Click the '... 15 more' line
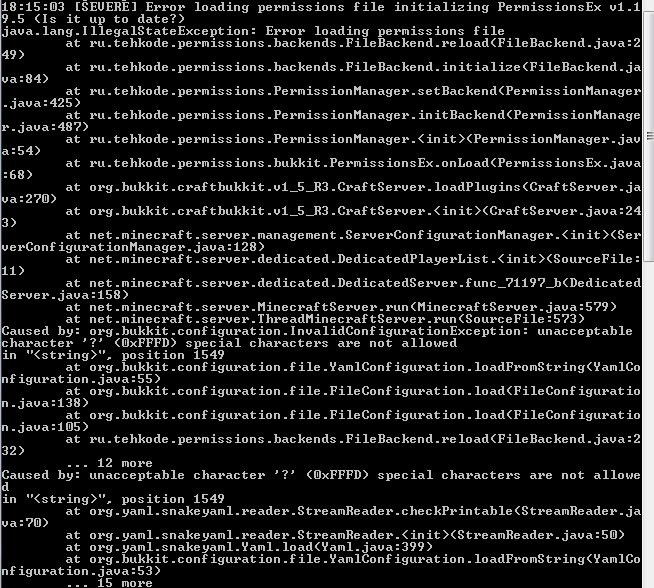The height and width of the screenshot is (588, 654). coord(109,583)
